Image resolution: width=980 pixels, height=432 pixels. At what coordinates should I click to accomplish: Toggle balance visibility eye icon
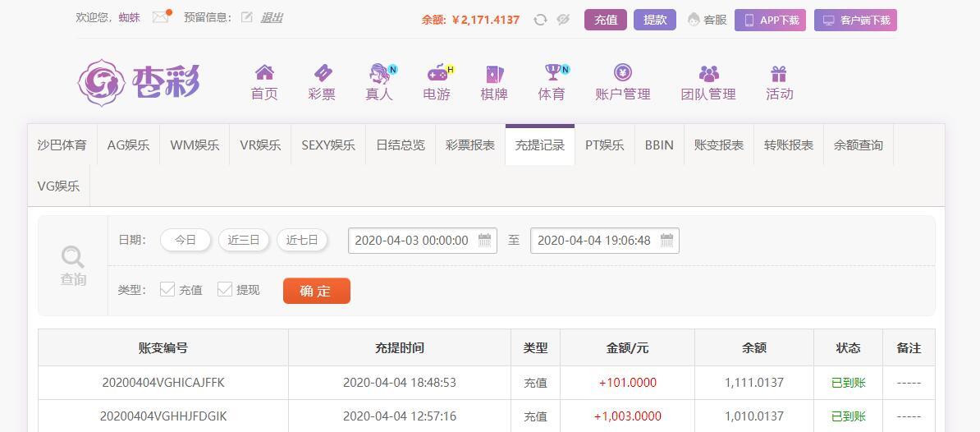click(563, 20)
